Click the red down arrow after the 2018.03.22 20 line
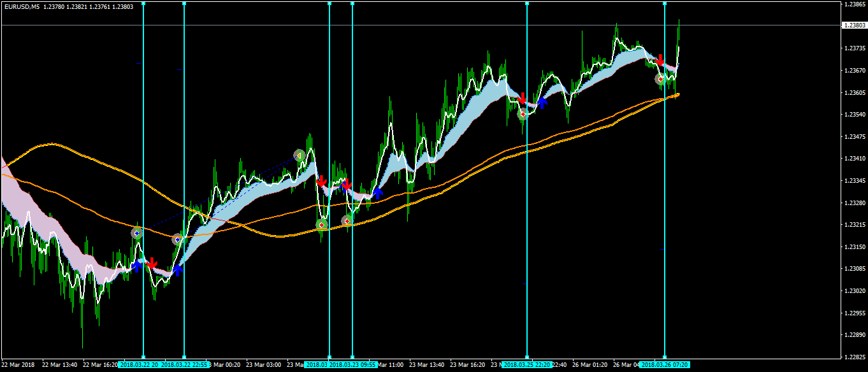The height and width of the screenshot is (372, 868). click(152, 263)
